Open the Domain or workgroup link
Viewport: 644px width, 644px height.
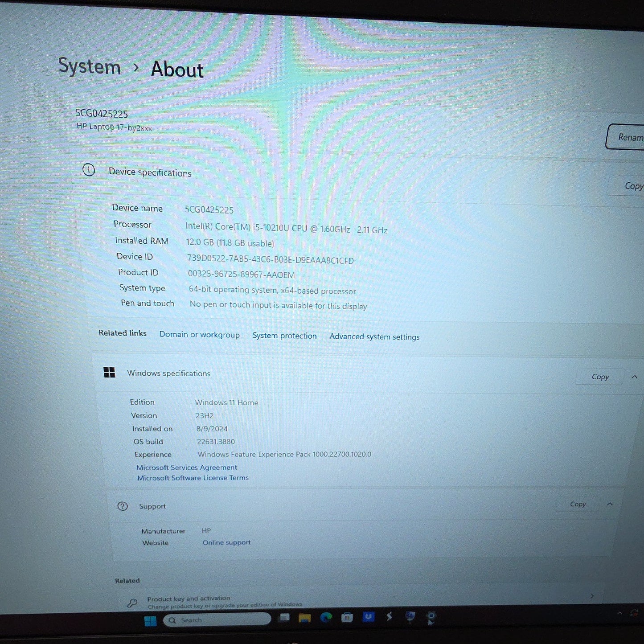200,335
